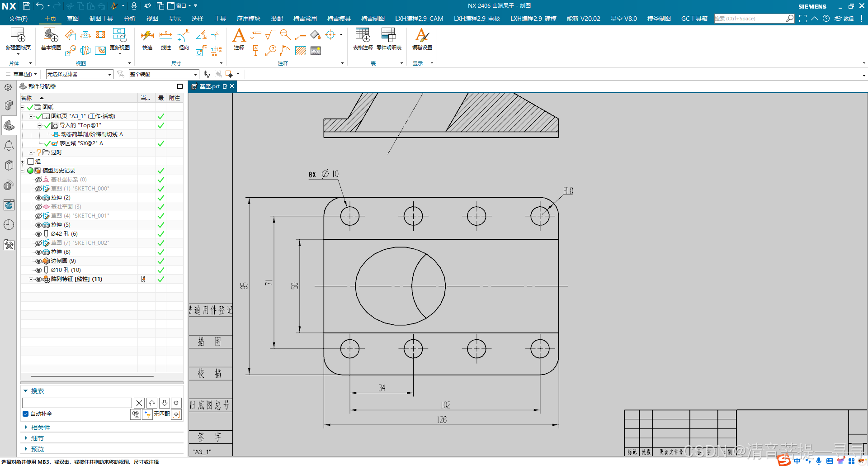Click the previous match up-arrow button

152,403
